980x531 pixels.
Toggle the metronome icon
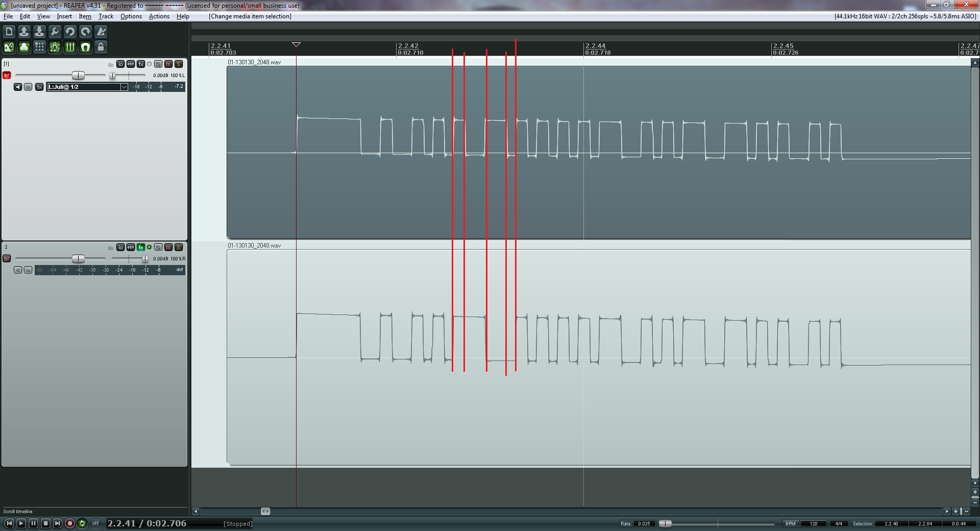tap(101, 32)
